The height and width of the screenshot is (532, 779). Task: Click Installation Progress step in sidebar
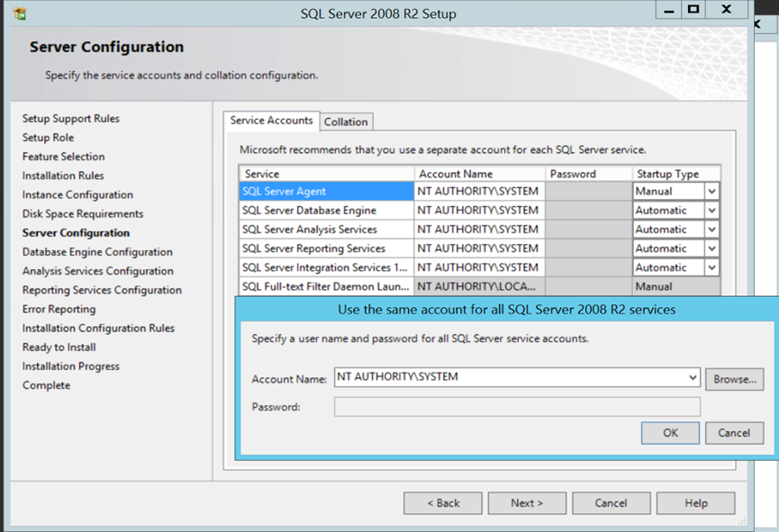tap(71, 366)
